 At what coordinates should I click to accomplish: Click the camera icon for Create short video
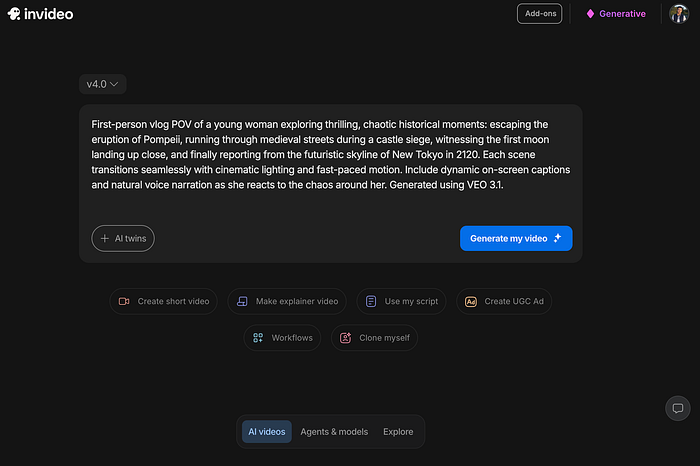(x=124, y=301)
